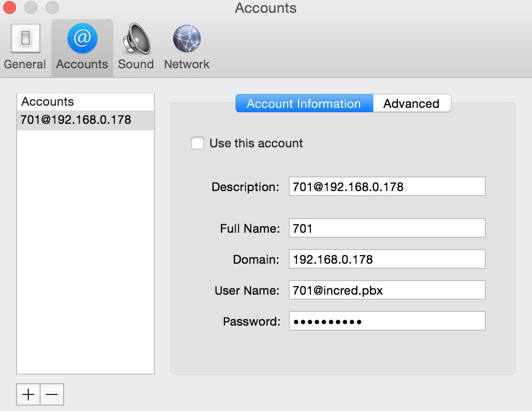
Task: Click into the Description field
Action: (x=387, y=186)
